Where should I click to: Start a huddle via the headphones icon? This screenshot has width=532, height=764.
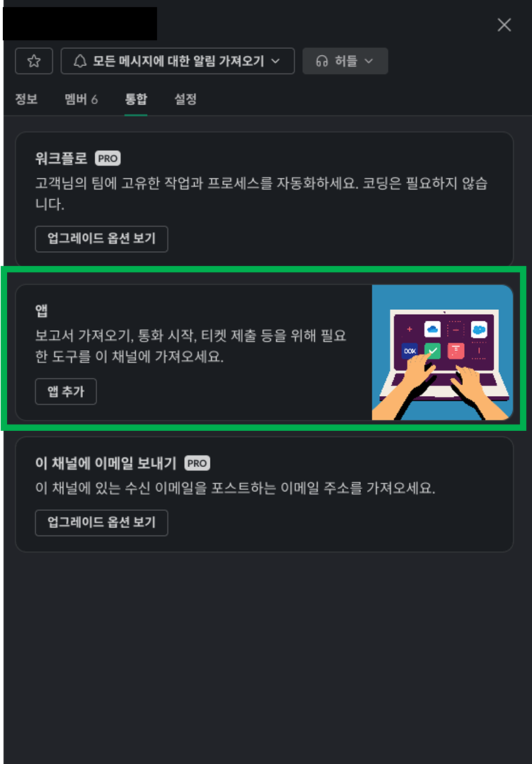tap(322, 61)
